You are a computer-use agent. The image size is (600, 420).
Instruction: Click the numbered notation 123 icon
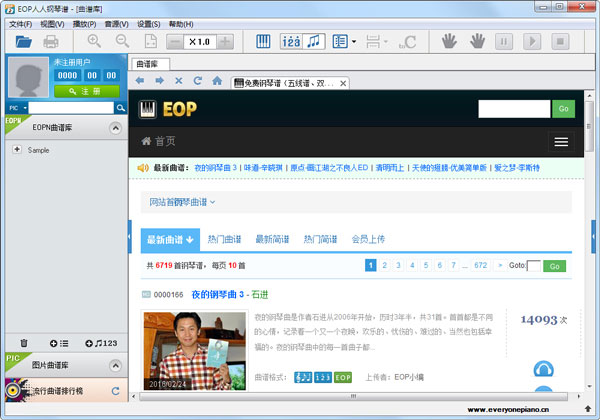pyautogui.click(x=290, y=42)
